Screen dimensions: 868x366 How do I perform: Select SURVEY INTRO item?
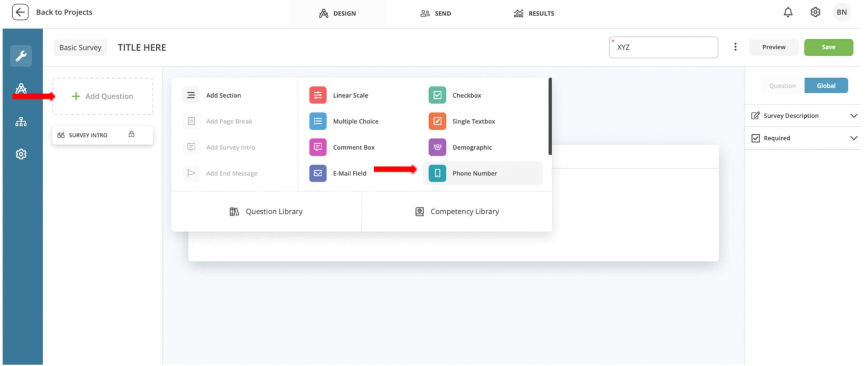102,135
